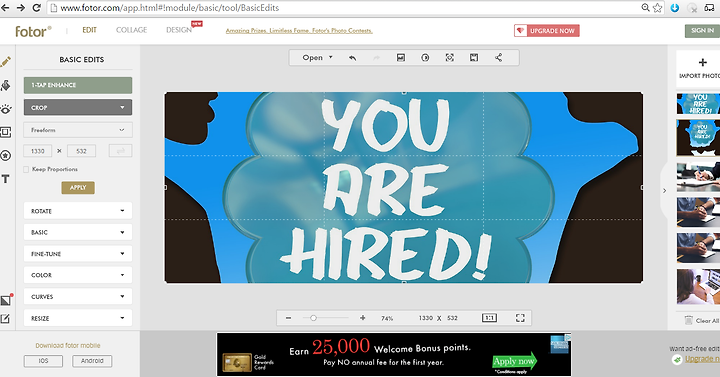
Task: Open the Effects tool in left sidebar
Action: coord(6,85)
